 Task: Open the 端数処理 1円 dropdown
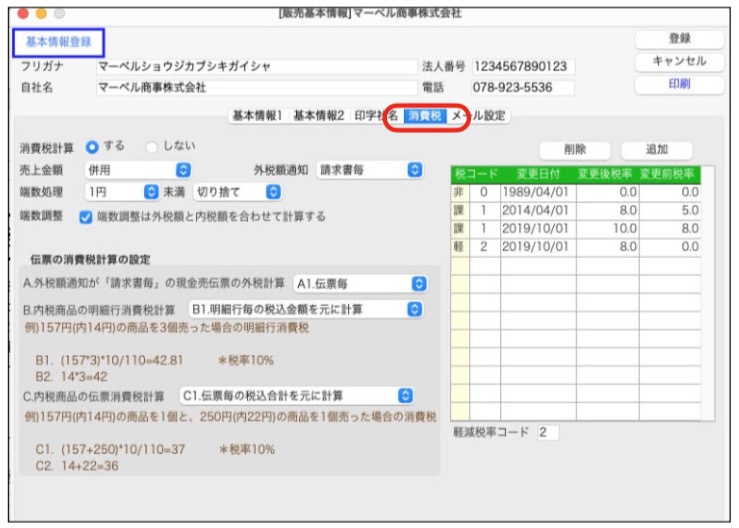(x=122, y=192)
